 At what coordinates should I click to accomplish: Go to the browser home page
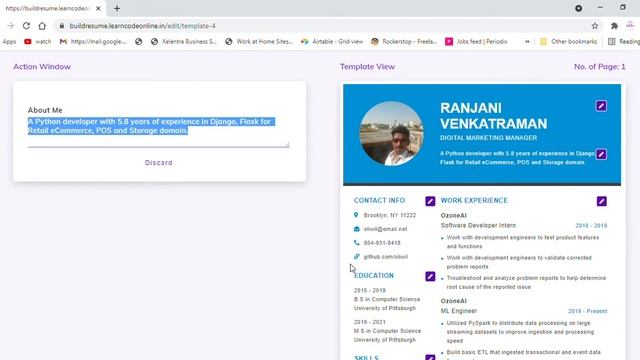42,26
